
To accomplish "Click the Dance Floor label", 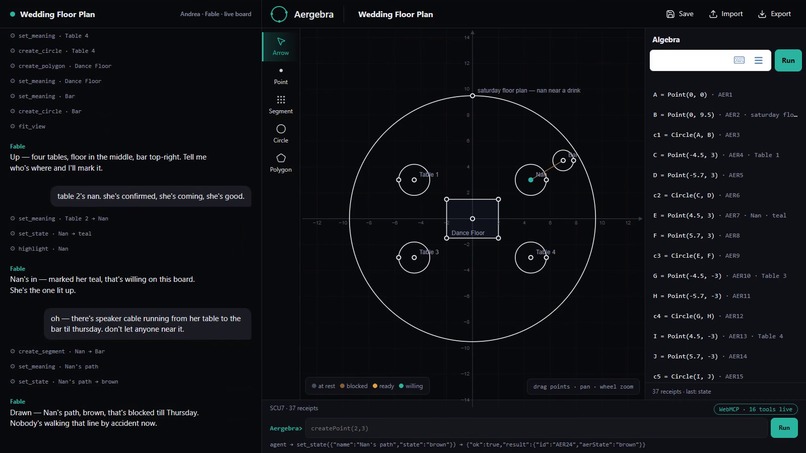I will [468, 233].
